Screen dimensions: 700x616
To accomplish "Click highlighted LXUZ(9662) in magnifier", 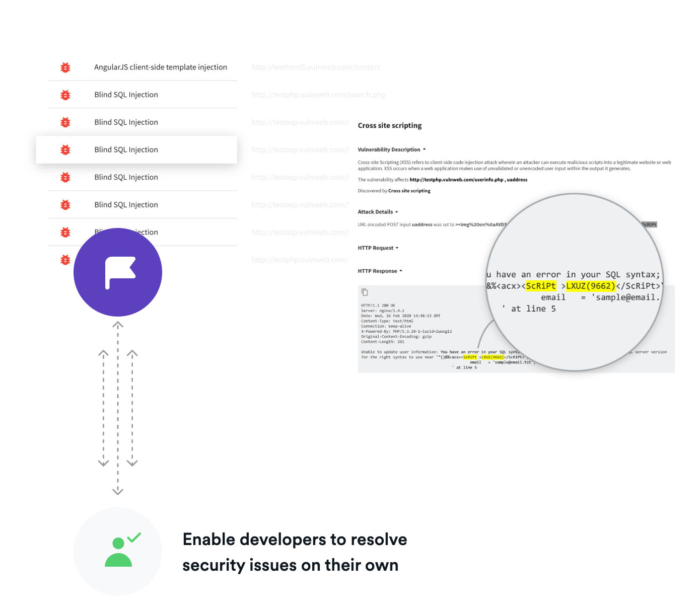I will click(591, 286).
